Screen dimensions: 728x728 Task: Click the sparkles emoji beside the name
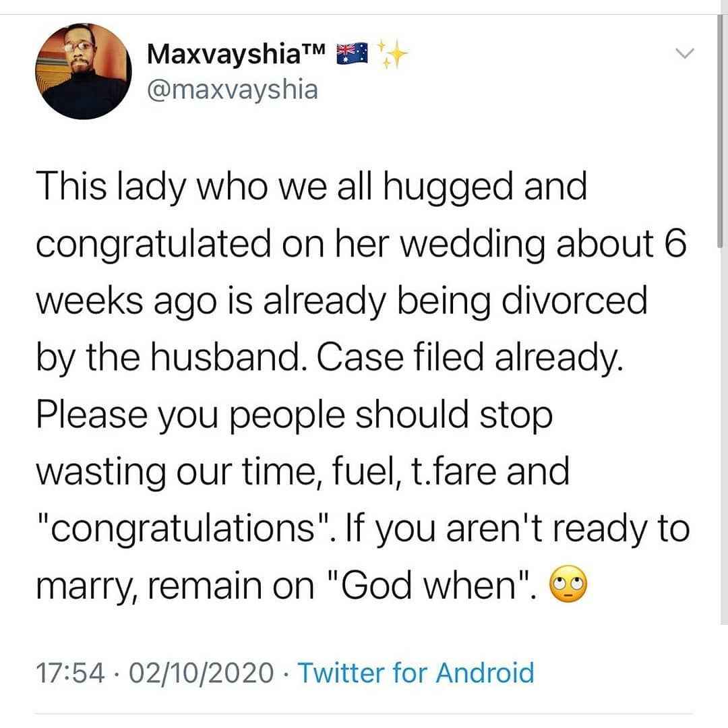(x=392, y=54)
